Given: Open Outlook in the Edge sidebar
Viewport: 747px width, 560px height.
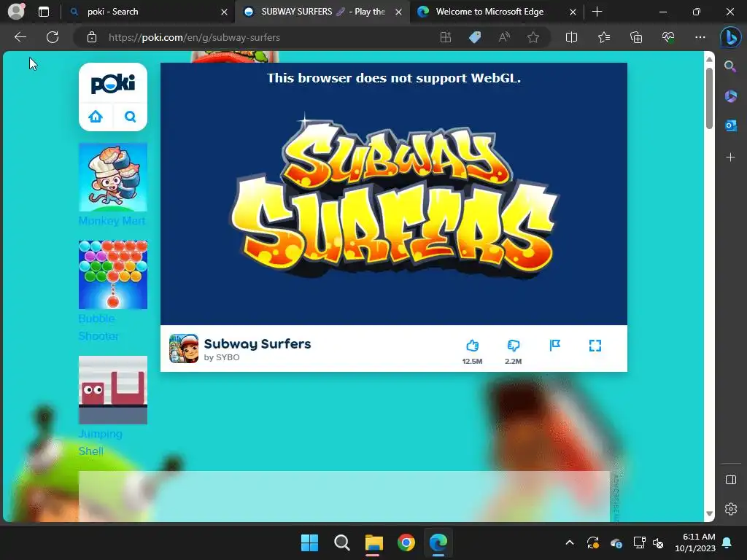Looking at the screenshot, I should pos(730,125).
